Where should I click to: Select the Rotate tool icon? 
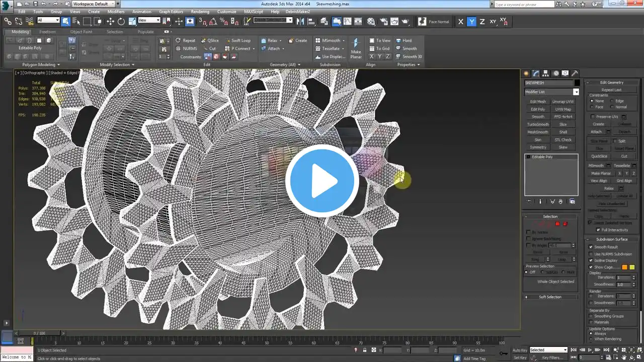(x=121, y=22)
